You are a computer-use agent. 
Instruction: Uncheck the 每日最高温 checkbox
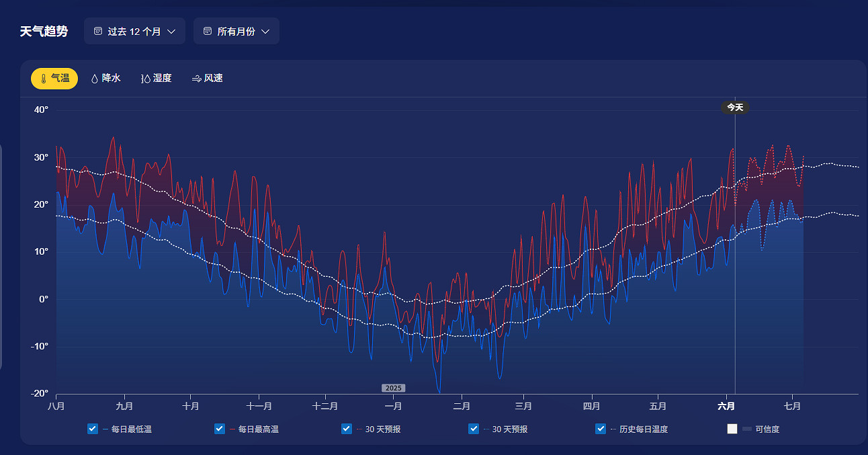[220, 429]
